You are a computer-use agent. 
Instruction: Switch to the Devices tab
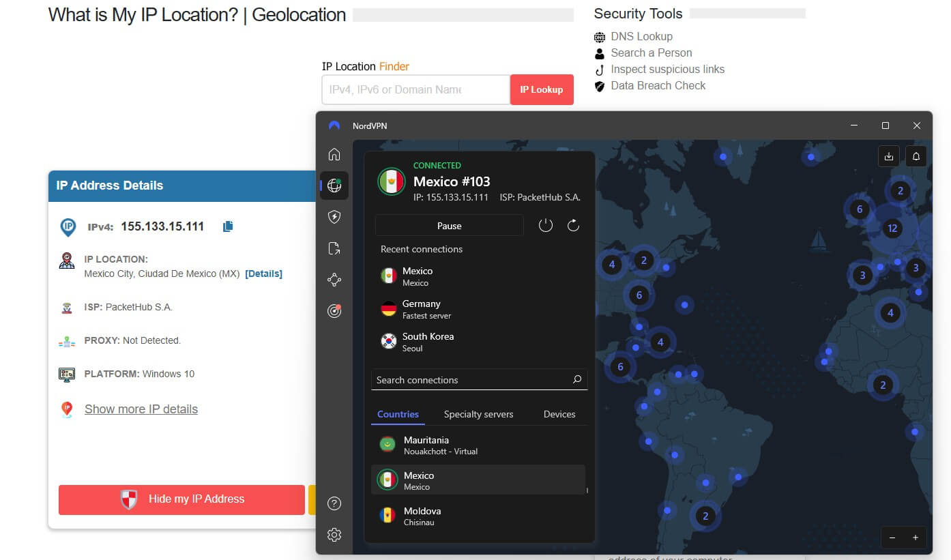tap(559, 414)
